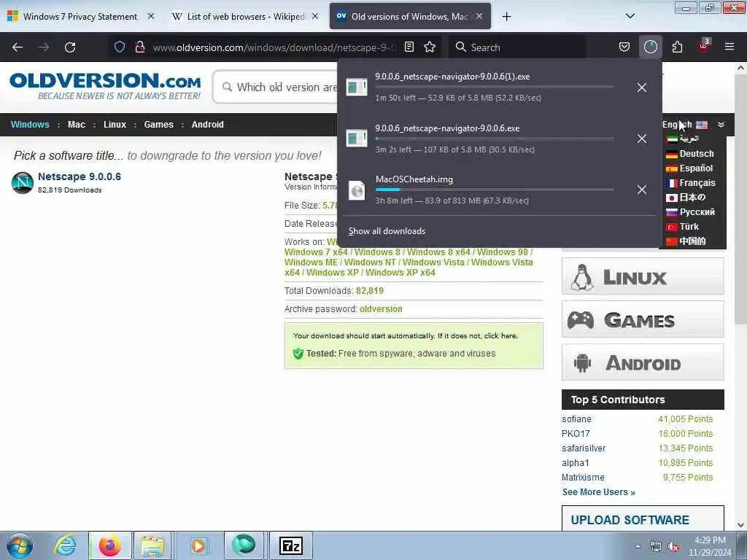This screenshot has width=747, height=560.
Task: Open 7-Zip from taskbar
Action: (x=291, y=545)
